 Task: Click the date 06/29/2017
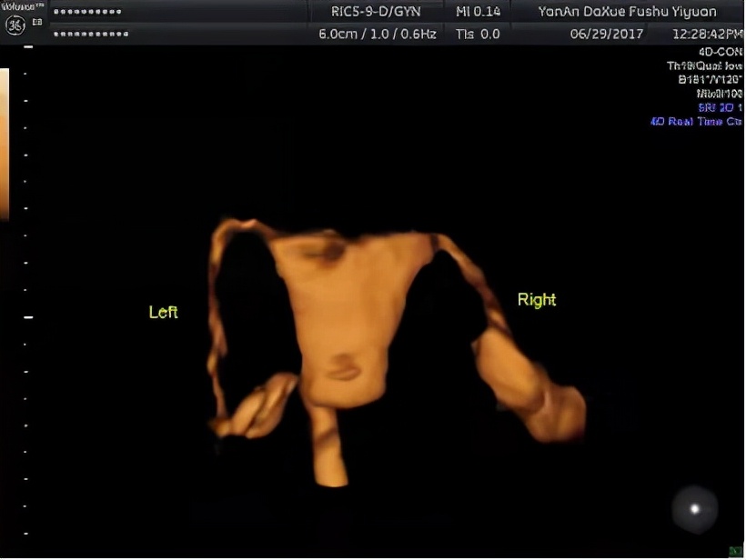pyautogui.click(x=606, y=34)
